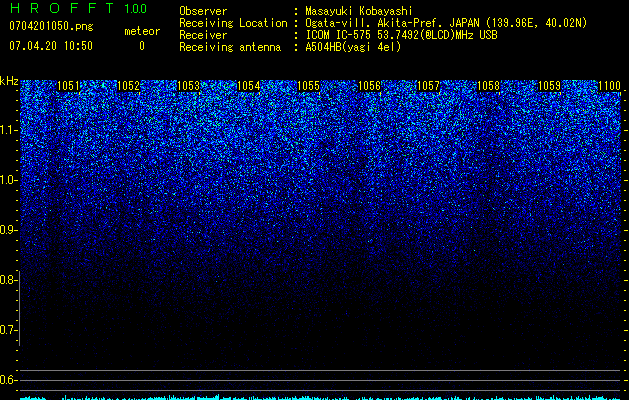Click the 1100 time marker

click(x=609, y=86)
